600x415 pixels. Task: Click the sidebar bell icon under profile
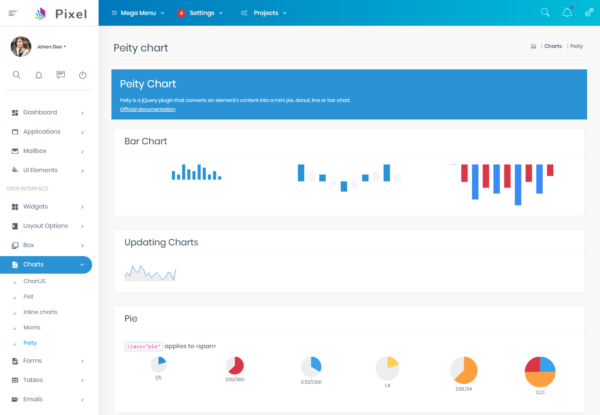click(39, 75)
